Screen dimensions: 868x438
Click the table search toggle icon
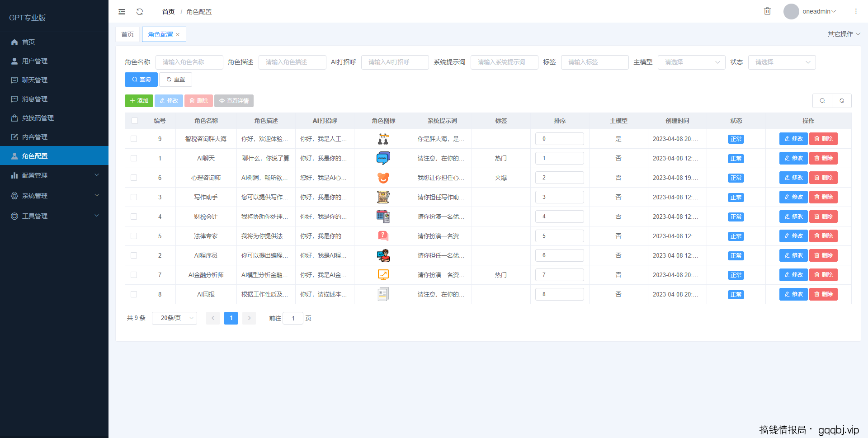click(x=822, y=101)
